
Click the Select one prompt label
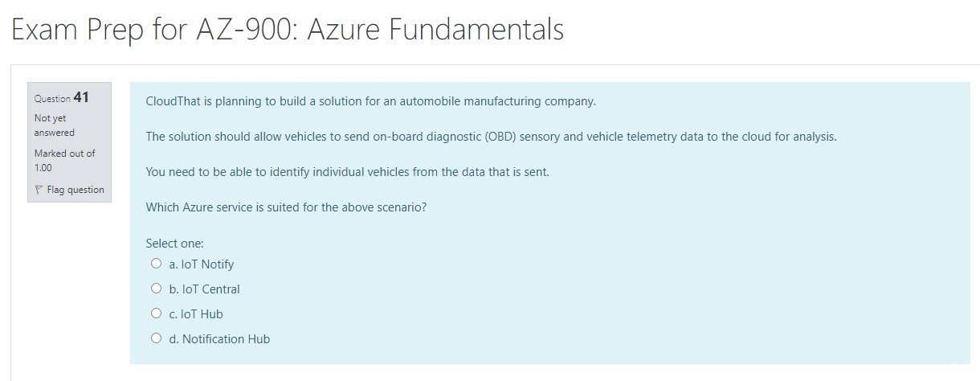(174, 243)
